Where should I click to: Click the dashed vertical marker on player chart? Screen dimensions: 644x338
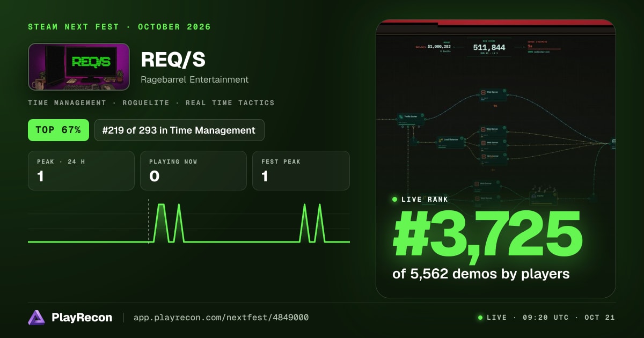[x=149, y=222]
